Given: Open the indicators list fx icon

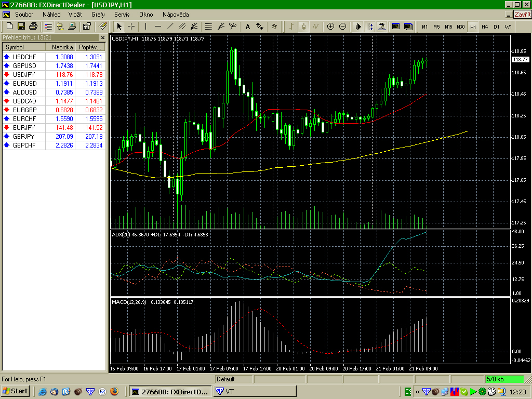Looking at the screenshot, I should [274, 26].
